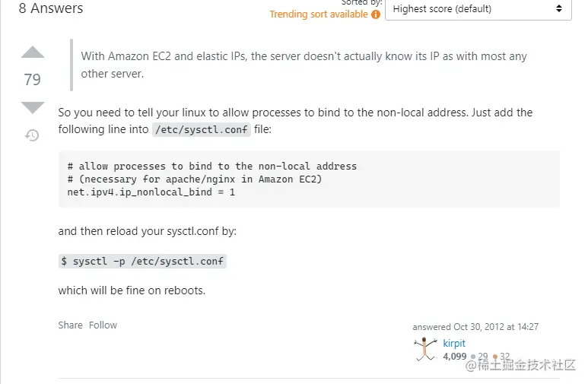Click kirpit's reputation score 4,099
This screenshot has width=588, height=384.
pyautogui.click(x=454, y=356)
